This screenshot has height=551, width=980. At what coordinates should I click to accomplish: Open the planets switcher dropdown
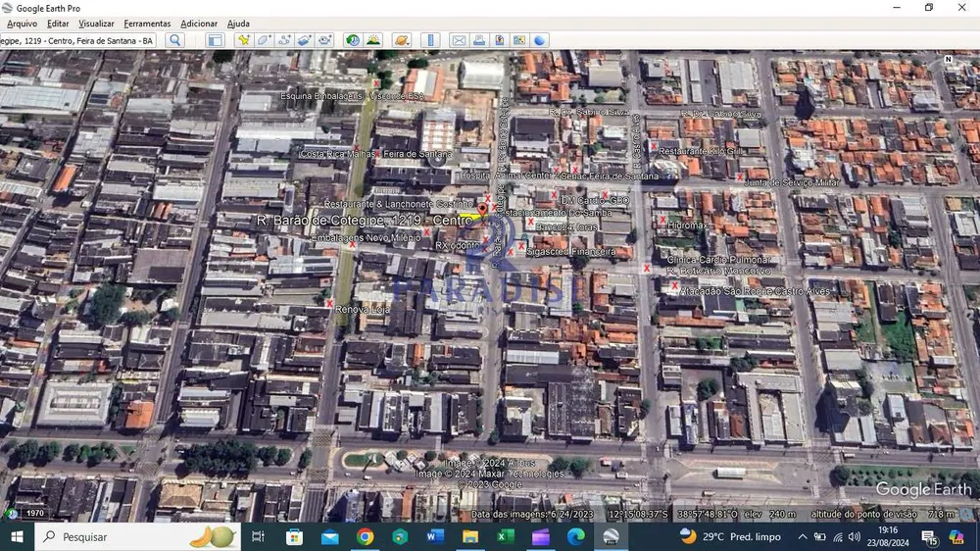tap(401, 40)
